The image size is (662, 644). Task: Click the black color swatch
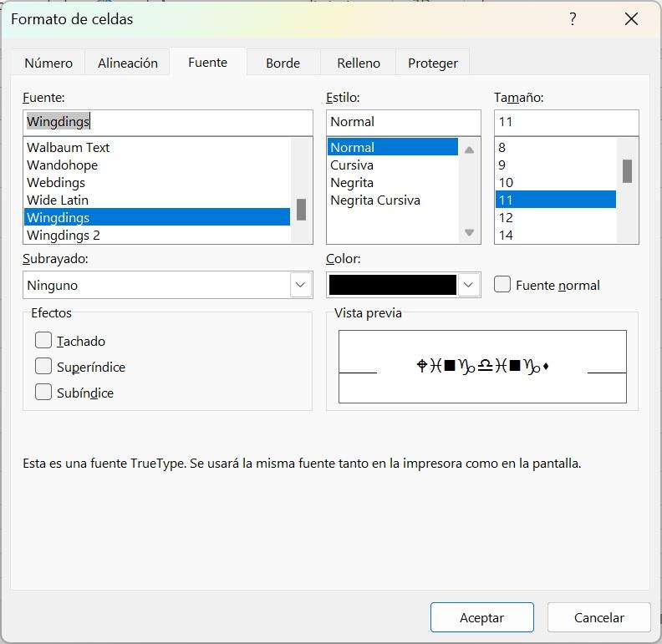[393, 285]
